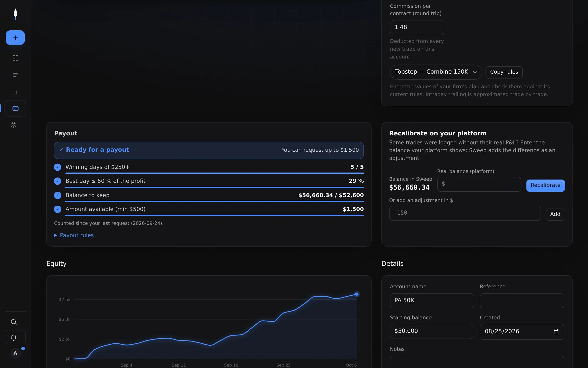Click the 'Counted since your last request' note
The width and height of the screenshot is (588, 368).
(x=109, y=223)
